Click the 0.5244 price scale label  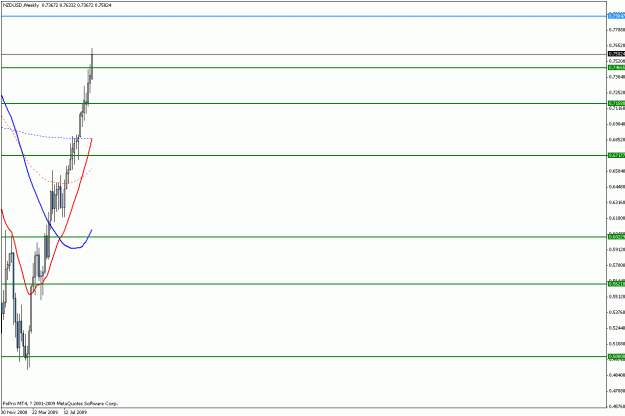pyautogui.click(x=617, y=328)
